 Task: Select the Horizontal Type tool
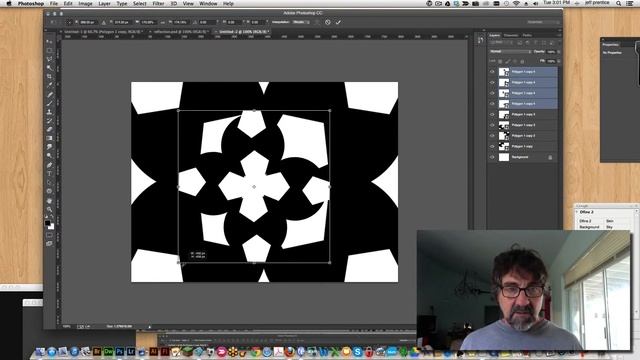pyautogui.click(x=49, y=174)
